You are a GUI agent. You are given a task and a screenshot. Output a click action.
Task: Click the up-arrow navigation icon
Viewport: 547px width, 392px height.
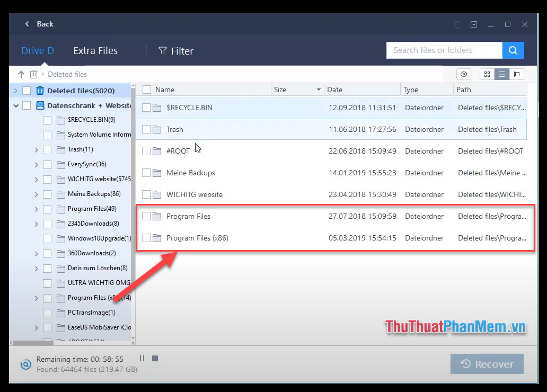pyautogui.click(x=21, y=74)
